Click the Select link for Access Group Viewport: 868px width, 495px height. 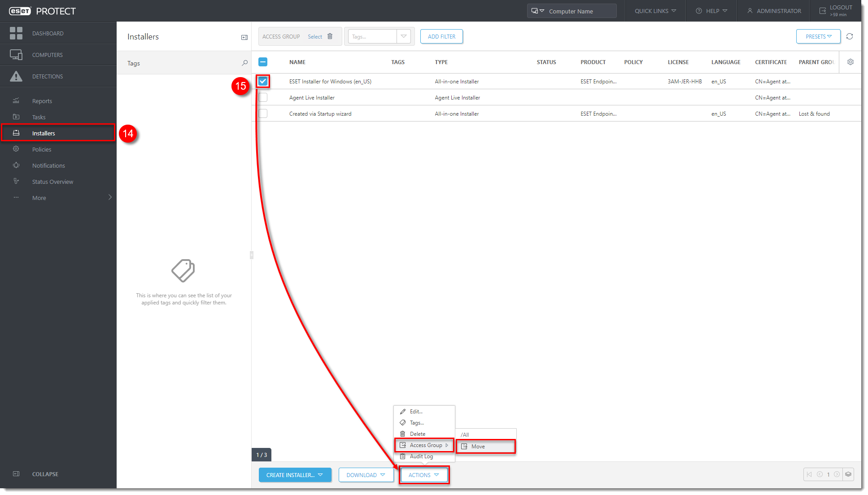tap(314, 37)
